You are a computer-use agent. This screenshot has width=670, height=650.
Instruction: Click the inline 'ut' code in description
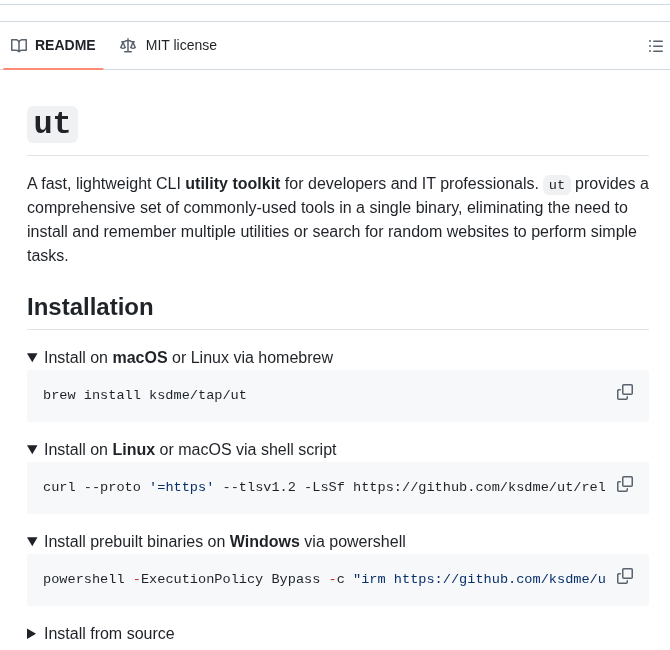click(x=557, y=185)
